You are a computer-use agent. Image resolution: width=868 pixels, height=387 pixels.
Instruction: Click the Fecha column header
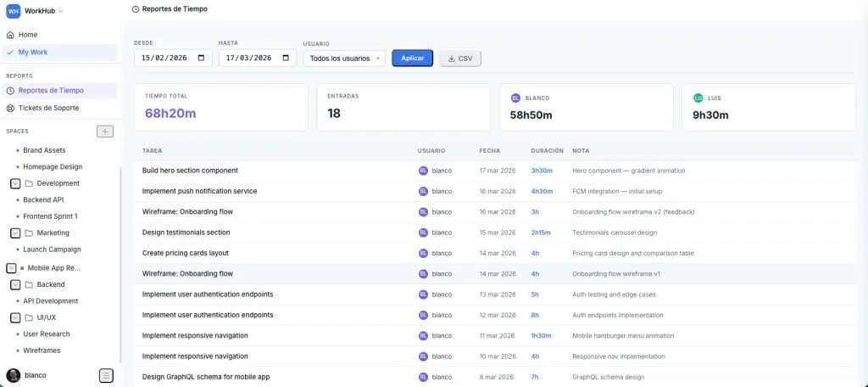[x=490, y=151]
